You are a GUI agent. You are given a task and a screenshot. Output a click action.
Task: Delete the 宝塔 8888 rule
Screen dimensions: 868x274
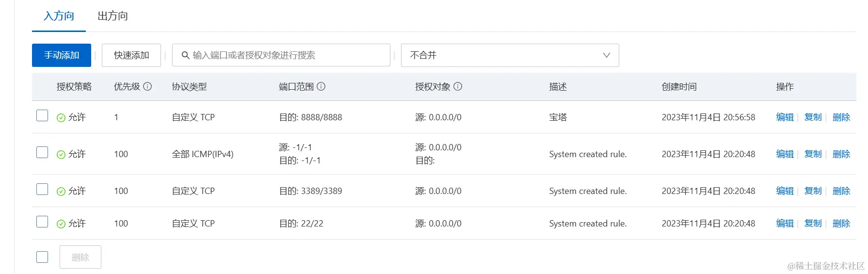click(x=841, y=117)
